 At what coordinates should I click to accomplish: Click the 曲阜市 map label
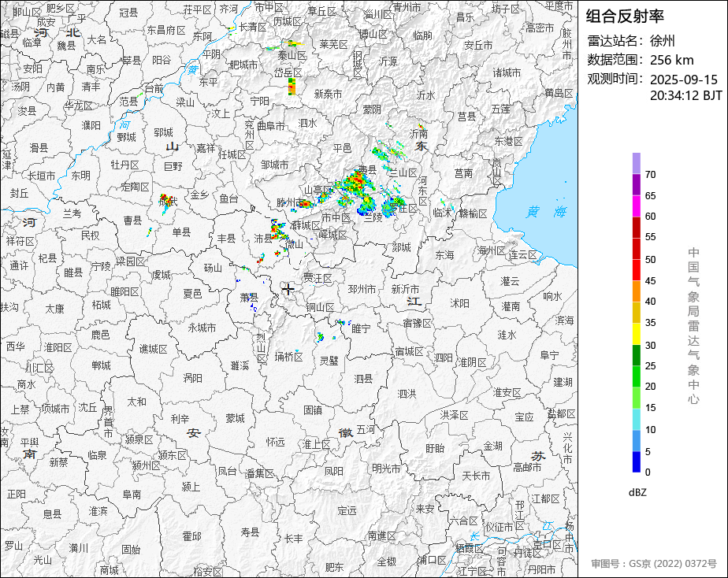(x=271, y=126)
